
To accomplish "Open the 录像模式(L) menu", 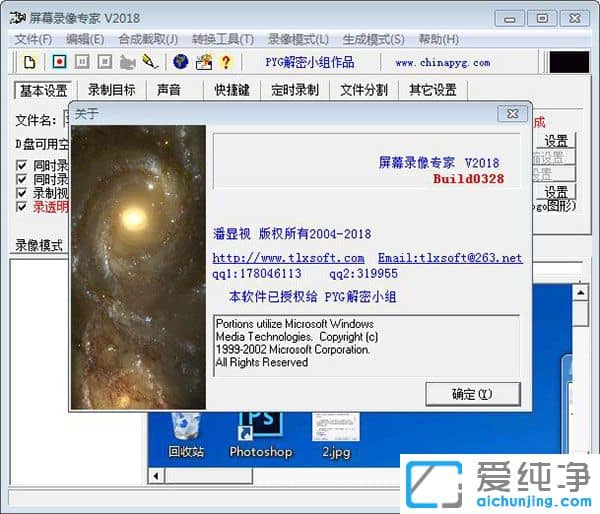I will (x=298, y=39).
